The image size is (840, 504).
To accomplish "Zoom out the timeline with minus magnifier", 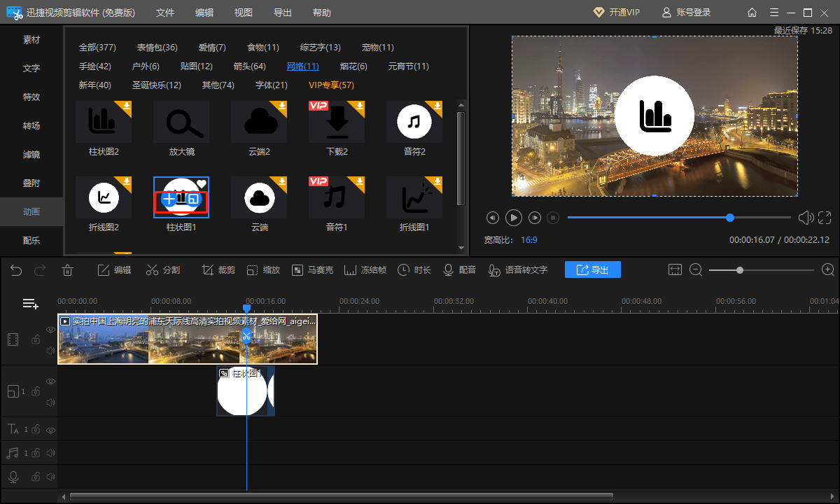I will pos(696,270).
